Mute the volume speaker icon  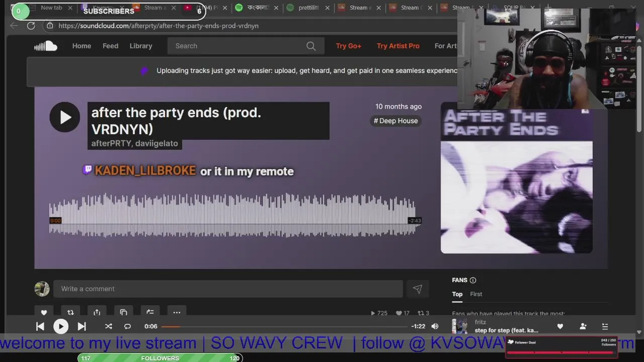pos(435,326)
